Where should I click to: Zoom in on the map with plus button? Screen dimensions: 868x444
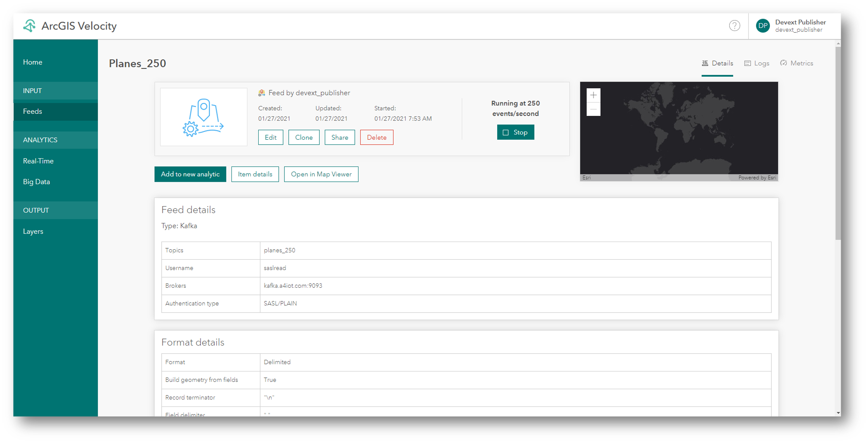[x=593, y=95]
